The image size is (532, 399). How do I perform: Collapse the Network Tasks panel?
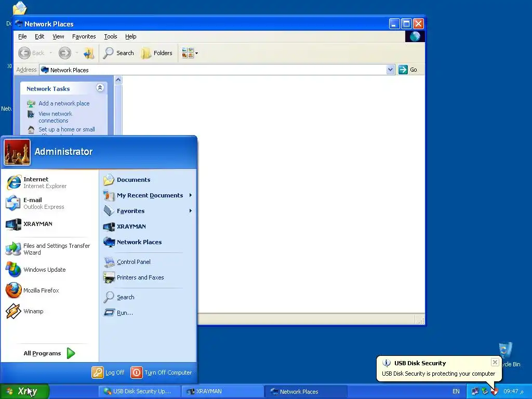(x=100, y=88)
